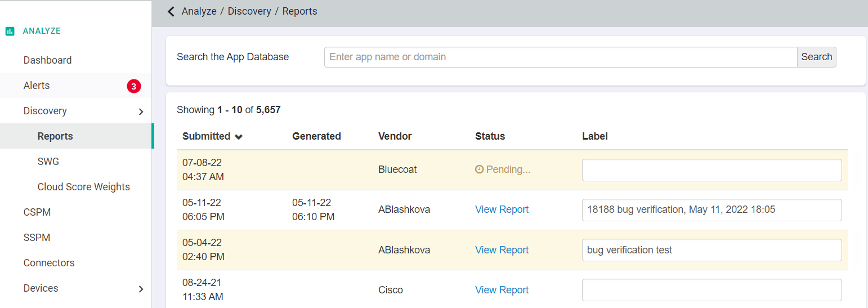Open Cloud Score Weights page
This screenshot has height=308, width=868.
click(x=83, y=187)
